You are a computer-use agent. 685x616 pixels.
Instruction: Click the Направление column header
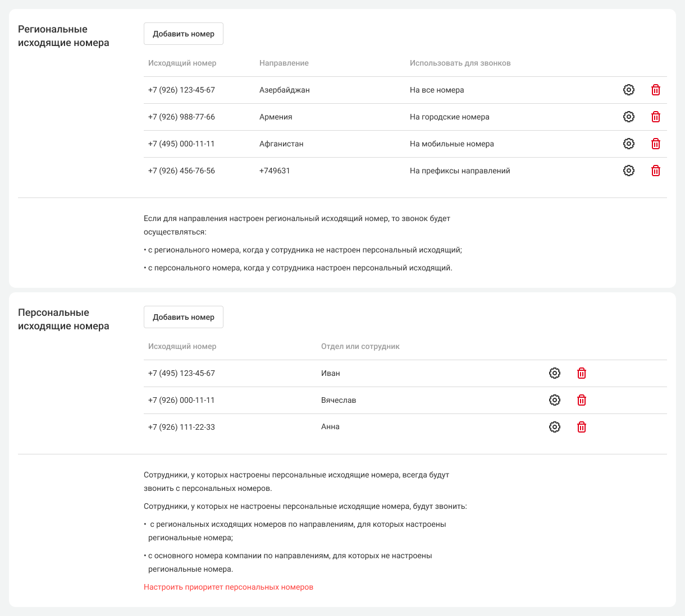[284, 63]
